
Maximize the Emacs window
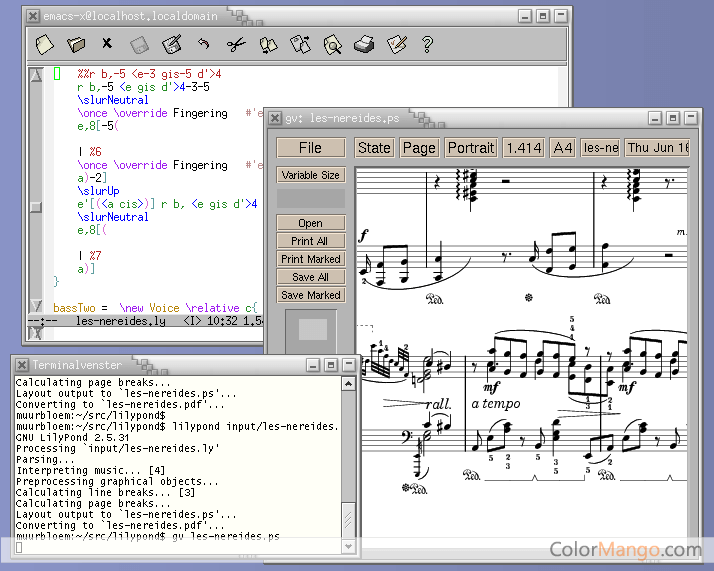pos(543,16)
